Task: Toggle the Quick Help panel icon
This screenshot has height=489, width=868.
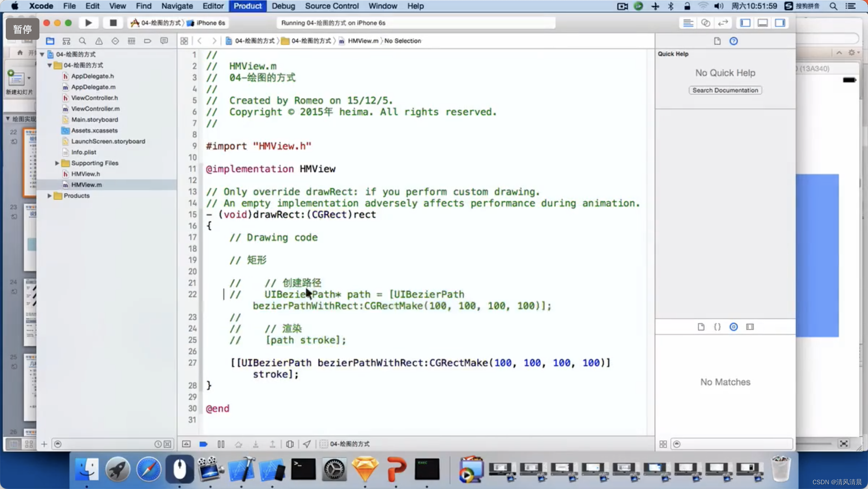Action: pyautogui.click(x=734, y=41)
